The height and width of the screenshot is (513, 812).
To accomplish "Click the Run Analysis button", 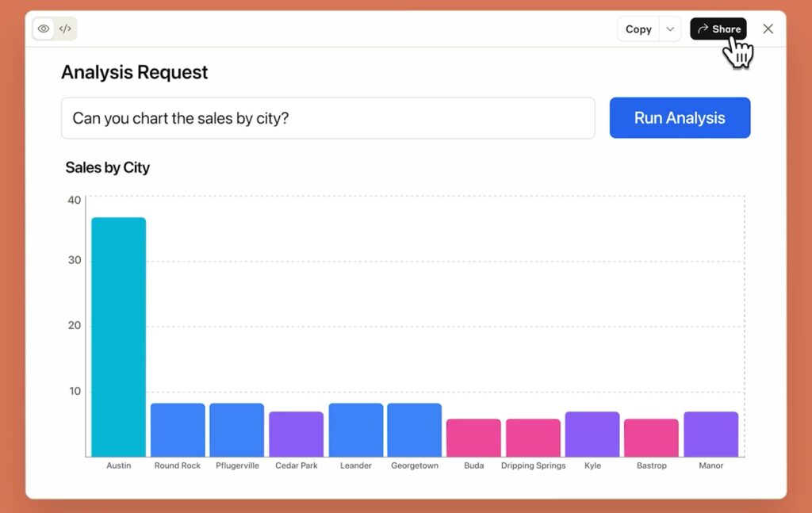I will [680, 118].
